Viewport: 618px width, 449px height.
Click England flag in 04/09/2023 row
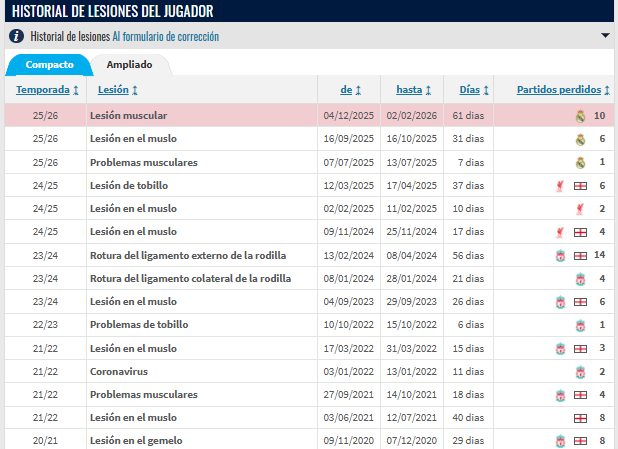(580, 302)
